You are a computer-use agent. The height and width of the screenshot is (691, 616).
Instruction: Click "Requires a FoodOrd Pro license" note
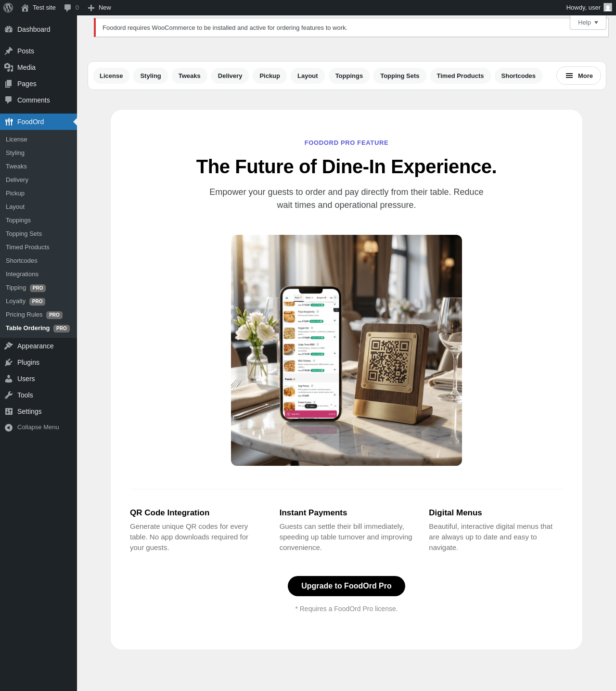click(x=346, y=609)
